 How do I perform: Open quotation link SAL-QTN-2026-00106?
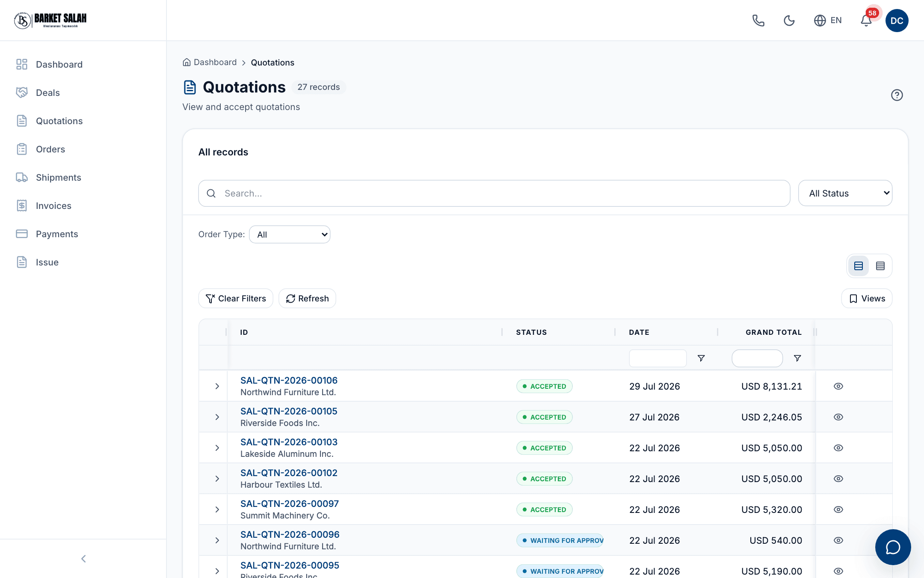tap(289, 380)
